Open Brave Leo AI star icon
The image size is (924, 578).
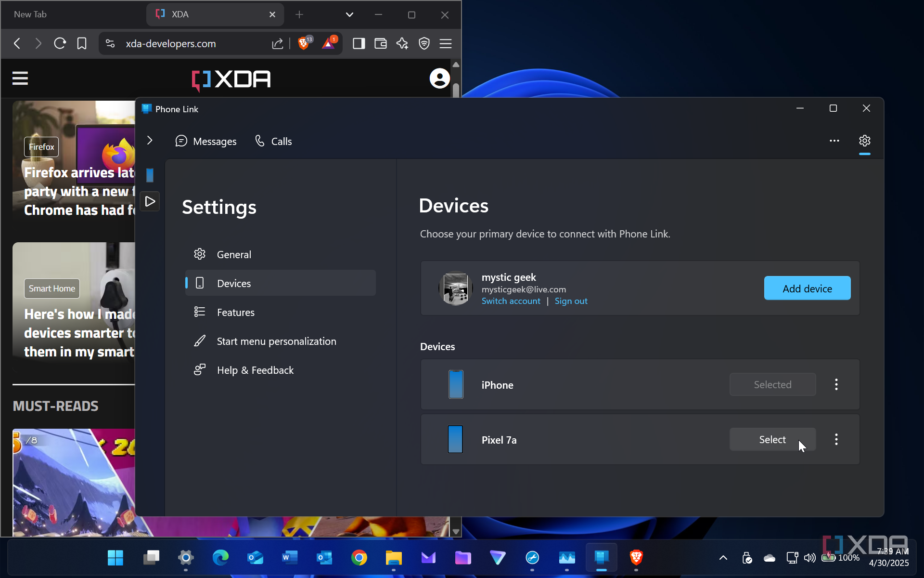pos(402,43)
